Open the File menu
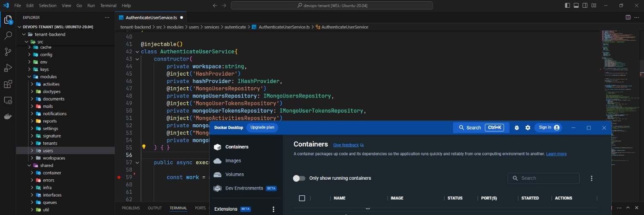Screen dimensions: 644x215 click(x=18, y=6)
